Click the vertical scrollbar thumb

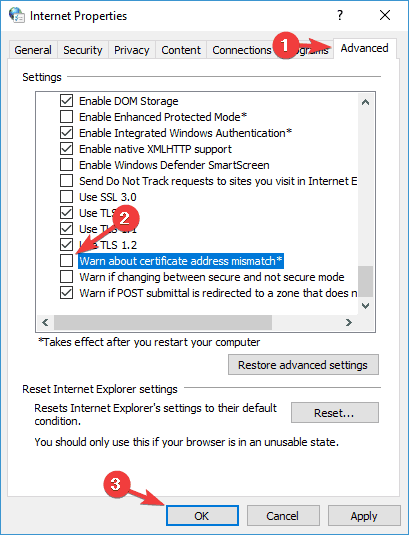[x=365, y=281]
